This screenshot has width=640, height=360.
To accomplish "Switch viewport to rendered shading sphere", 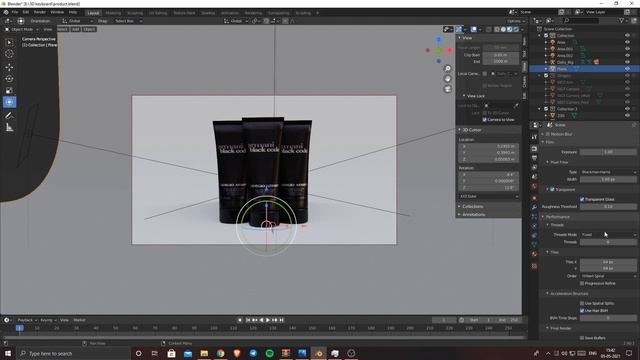I will tap(516, 29).
